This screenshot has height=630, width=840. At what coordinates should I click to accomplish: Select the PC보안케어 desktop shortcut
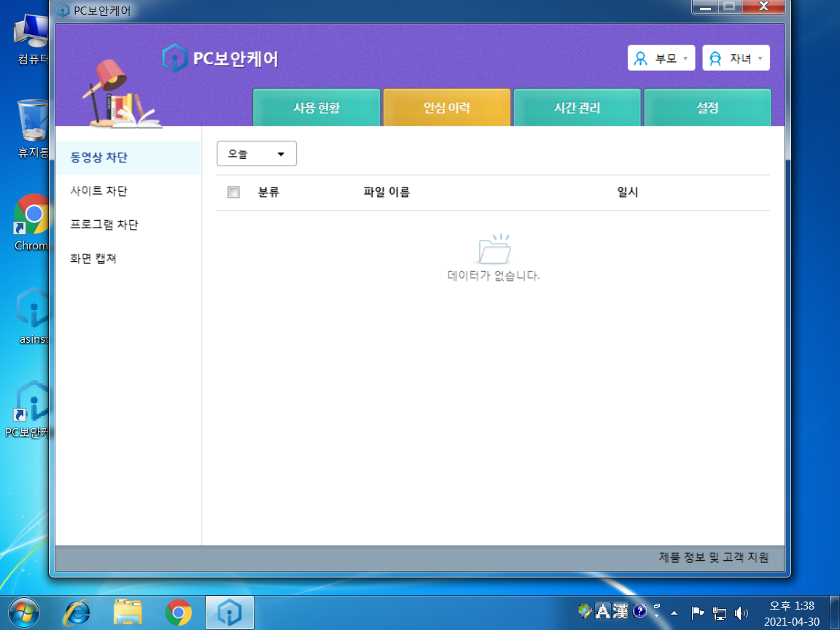[x=28, y=409]
